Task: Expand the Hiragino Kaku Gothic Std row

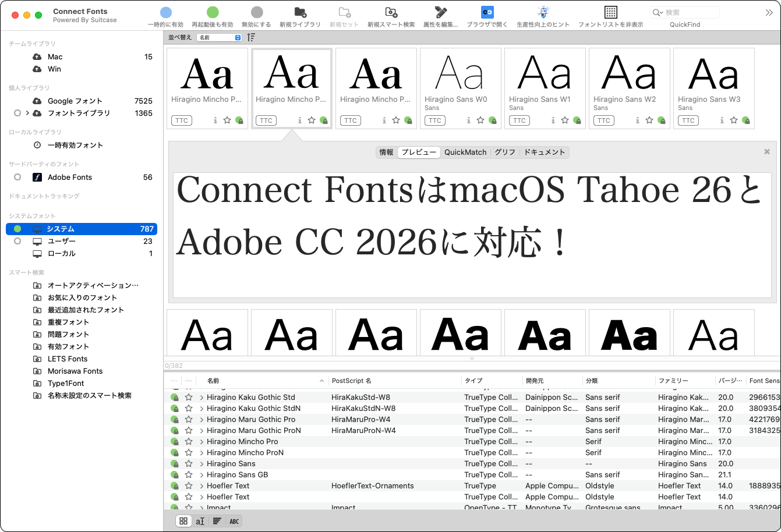Action: tap(202, 398)
